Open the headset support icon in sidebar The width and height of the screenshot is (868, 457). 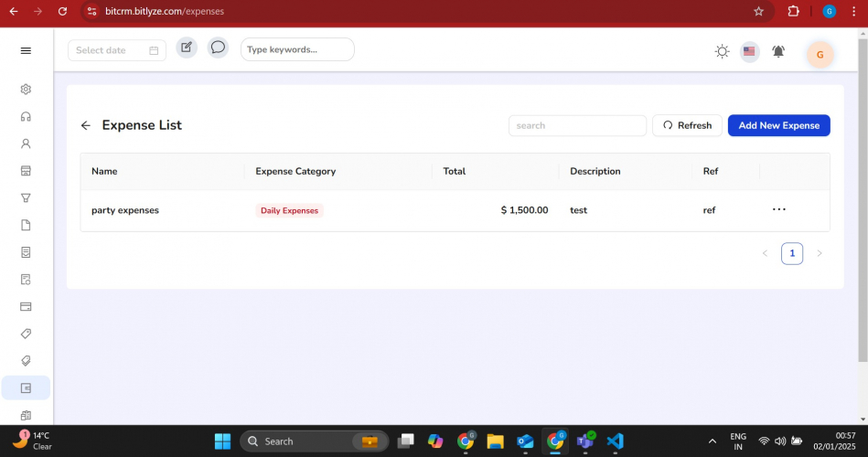pos(26,117)
